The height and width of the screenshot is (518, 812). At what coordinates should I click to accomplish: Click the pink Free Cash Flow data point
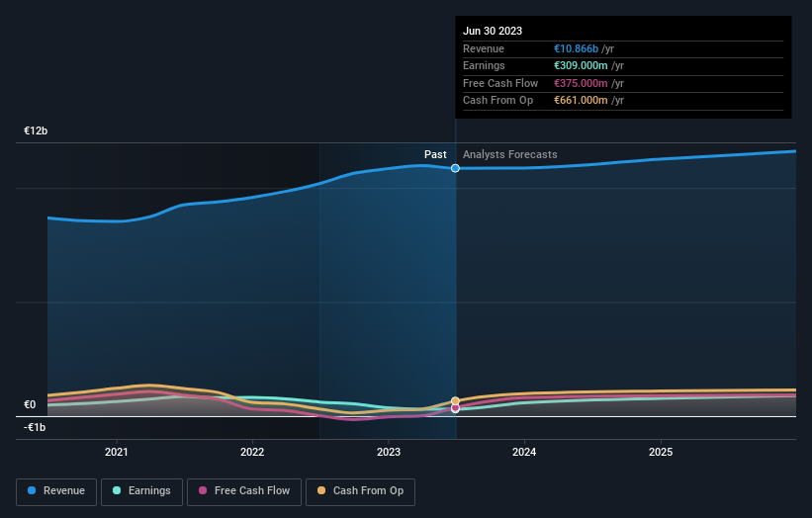pos(455,408)
